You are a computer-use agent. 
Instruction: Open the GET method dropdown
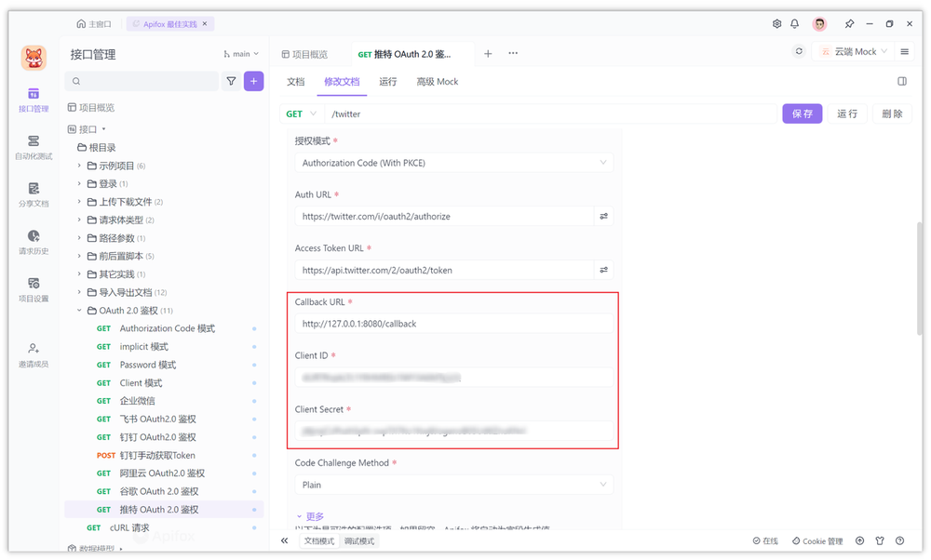(x=300, y=113)
